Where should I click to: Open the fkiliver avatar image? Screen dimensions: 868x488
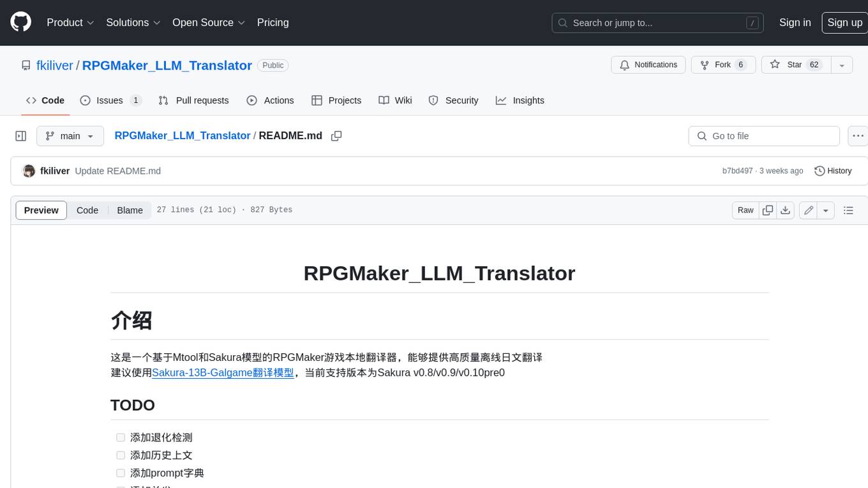point(29,171)
